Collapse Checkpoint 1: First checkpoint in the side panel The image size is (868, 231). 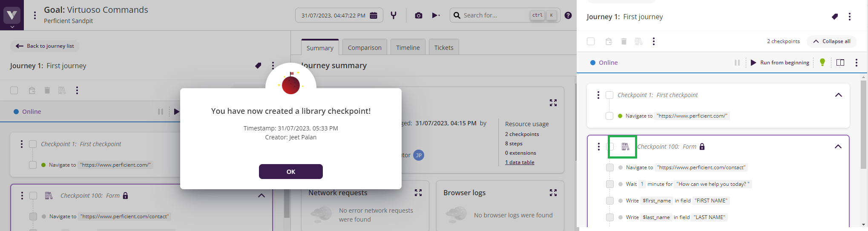click(839, 95)
